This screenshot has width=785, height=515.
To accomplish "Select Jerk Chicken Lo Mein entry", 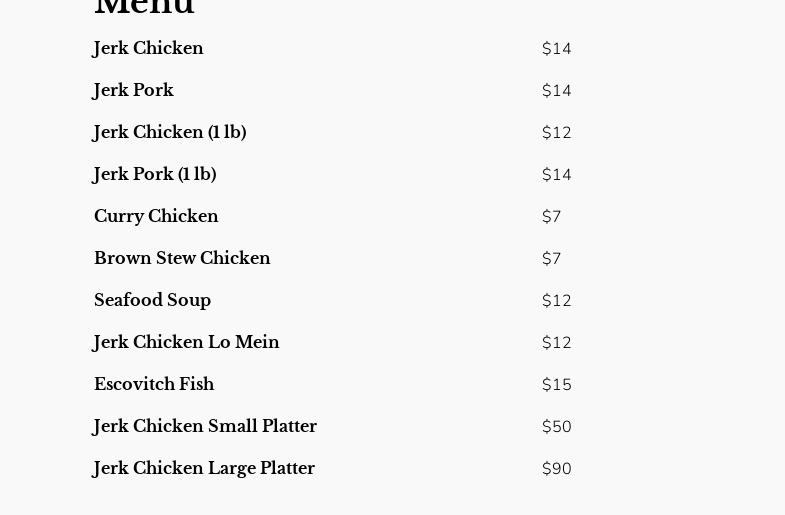I will [186, 343].
